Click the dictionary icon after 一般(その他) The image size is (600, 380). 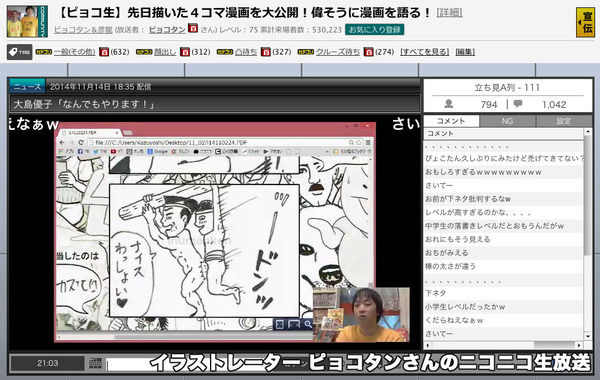[x=104, y=52]
